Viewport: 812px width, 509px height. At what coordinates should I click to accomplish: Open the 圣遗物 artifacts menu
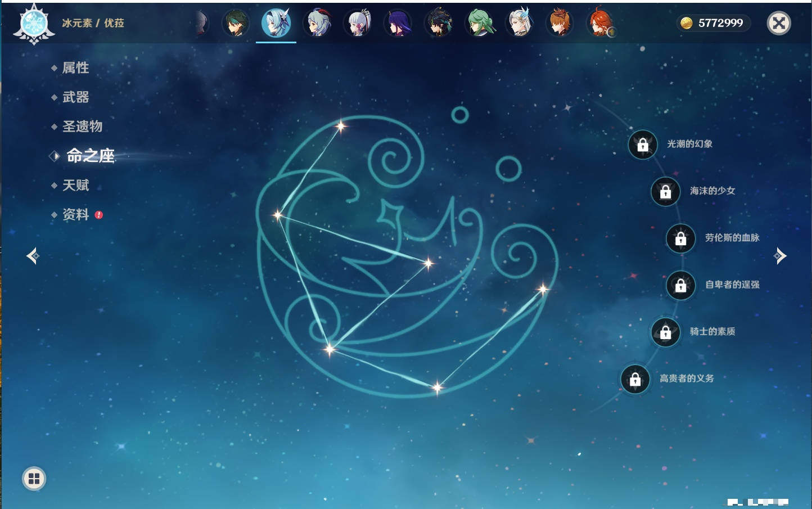[82, 127]
